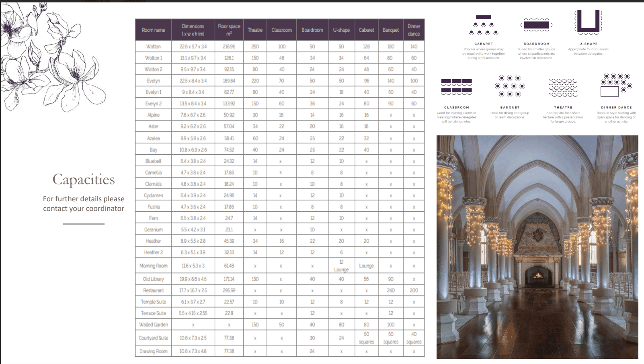Select the Banquet round-tables icon
Screen dimensions: 644x364
click(510, 86)
